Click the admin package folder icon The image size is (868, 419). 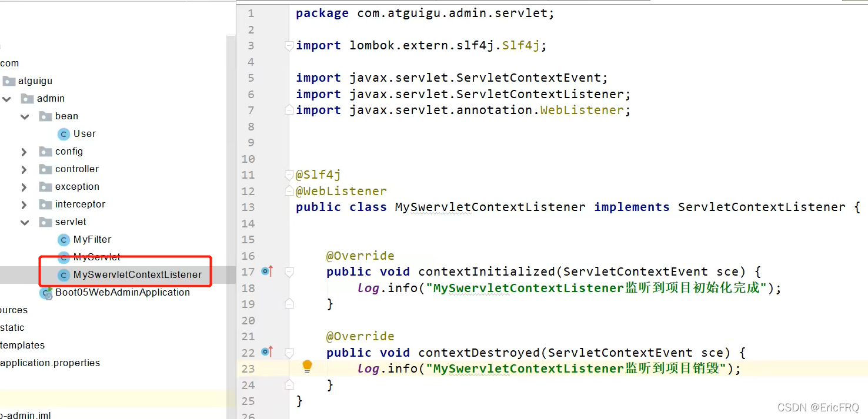[27, 99]
